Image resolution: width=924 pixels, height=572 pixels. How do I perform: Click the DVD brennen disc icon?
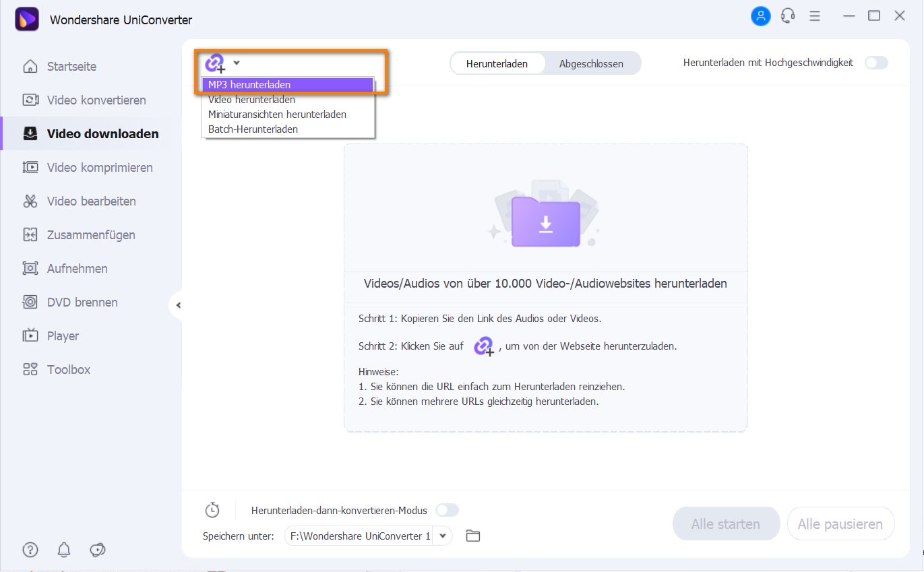[x=30, y=303]
